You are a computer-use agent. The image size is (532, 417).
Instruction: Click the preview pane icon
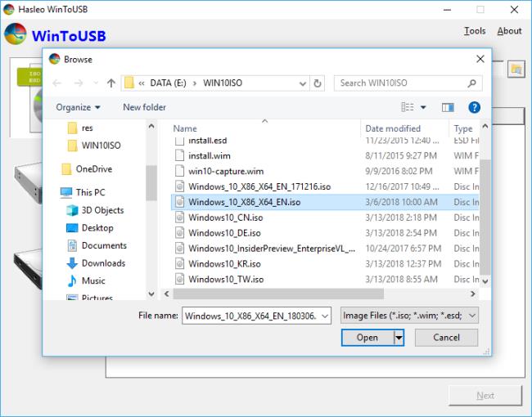pyautogui.click(x=448, y=107)
